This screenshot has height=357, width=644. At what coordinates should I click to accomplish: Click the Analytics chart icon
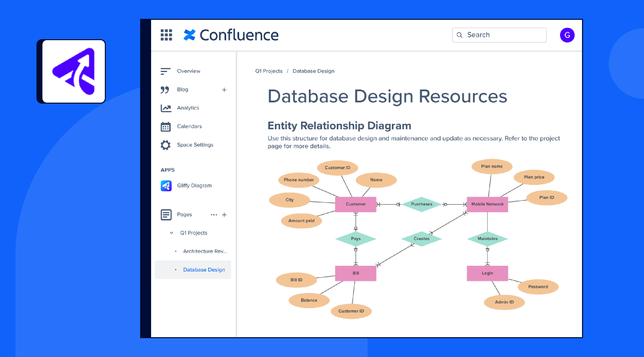(x=166, y=108)
